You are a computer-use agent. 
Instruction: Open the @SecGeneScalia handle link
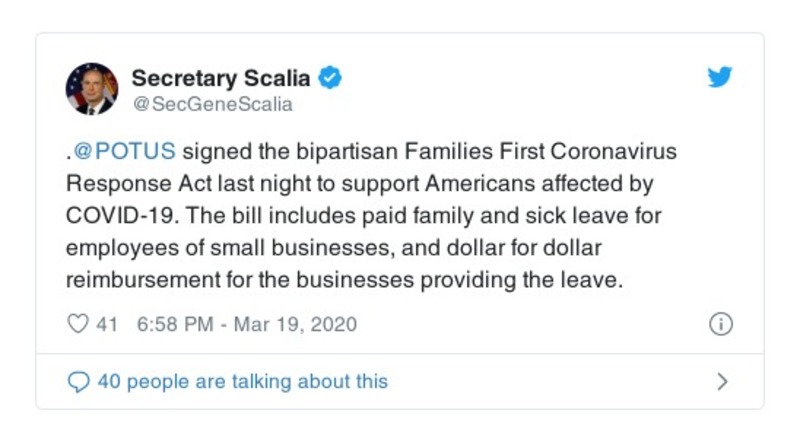click(212, 103)
